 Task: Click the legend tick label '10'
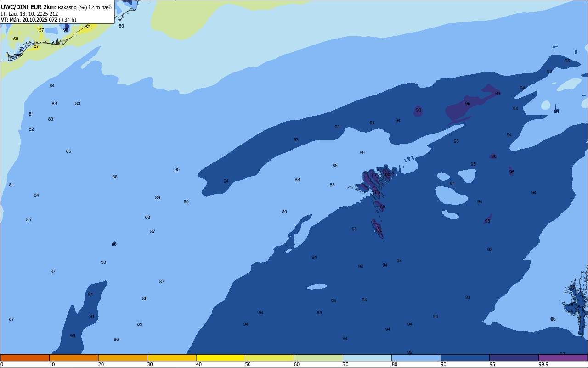52,364
